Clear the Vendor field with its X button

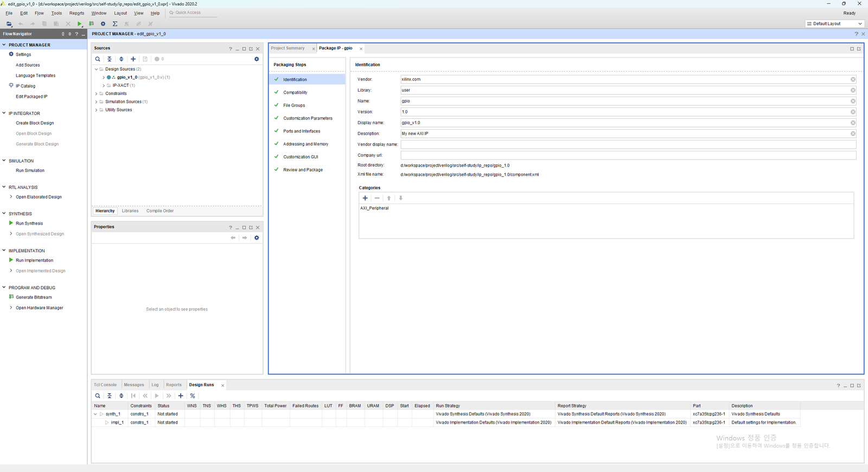pos(853,80)
